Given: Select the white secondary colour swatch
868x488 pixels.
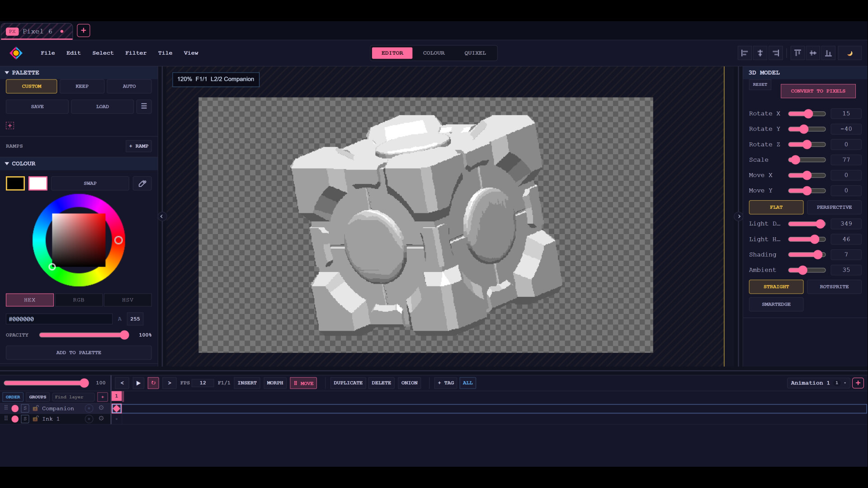Looking at the screenshot, I should click(38, 183).
